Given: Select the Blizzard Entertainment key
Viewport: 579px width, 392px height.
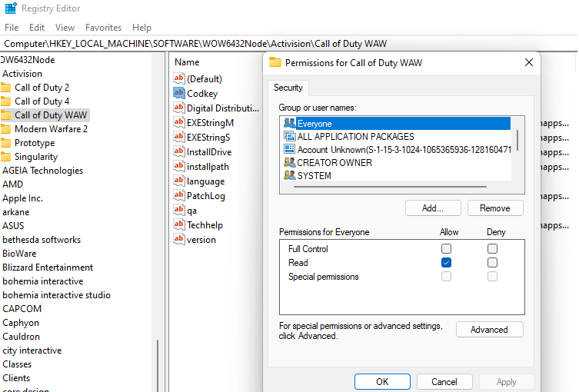Looking at the screenshot, I should [x=48, y=267].
